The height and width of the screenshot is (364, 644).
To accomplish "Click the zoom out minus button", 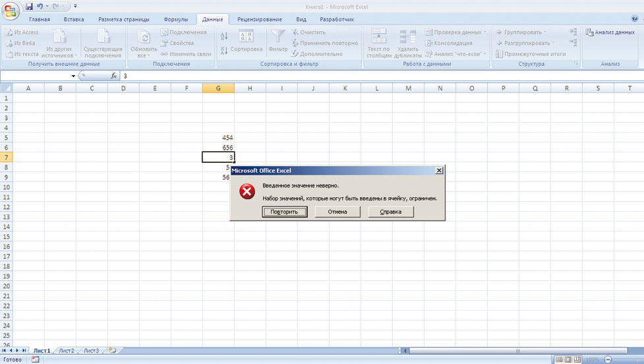I will pos(608,359).
